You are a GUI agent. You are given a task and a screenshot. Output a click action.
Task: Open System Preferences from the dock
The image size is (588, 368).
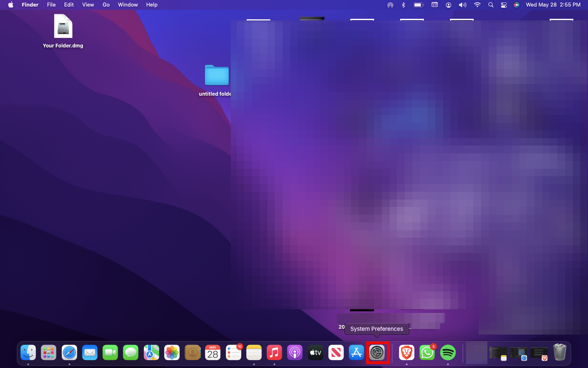tap(377, 352)
